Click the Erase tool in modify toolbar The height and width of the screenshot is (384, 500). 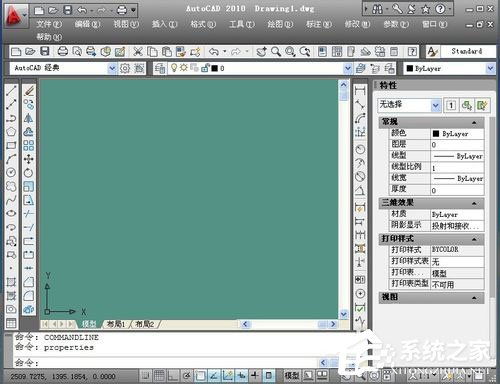coord(29,91)
